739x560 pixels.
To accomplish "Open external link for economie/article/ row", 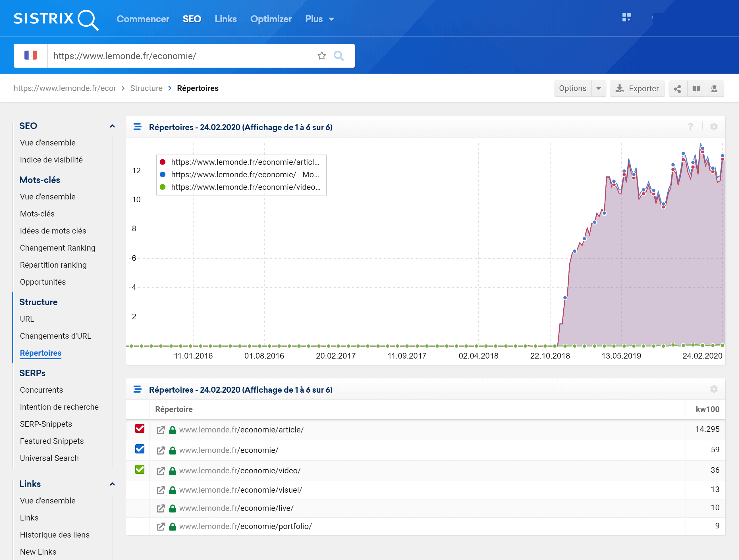I will coord(161,430).
